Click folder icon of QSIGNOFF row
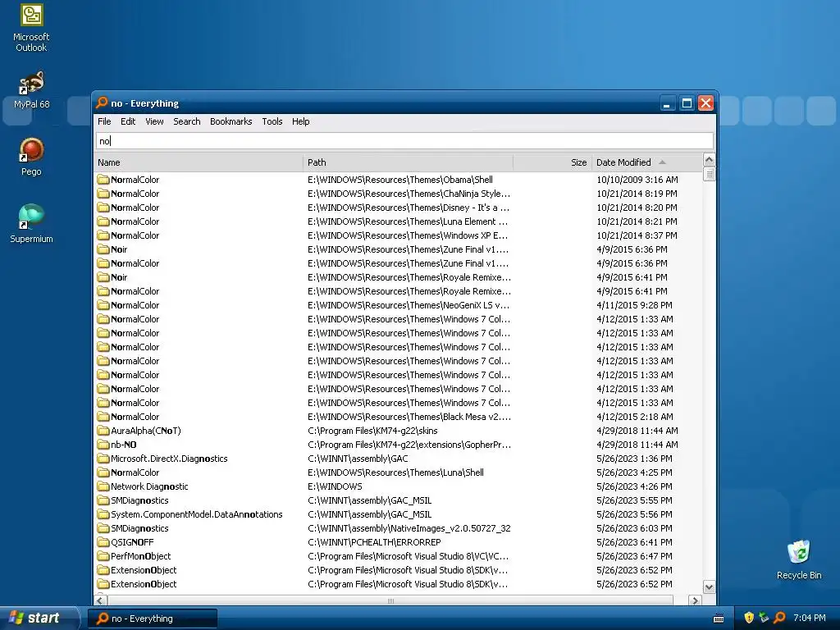The height and width of the screenshot is (630, 840). (x=103, y=542)
